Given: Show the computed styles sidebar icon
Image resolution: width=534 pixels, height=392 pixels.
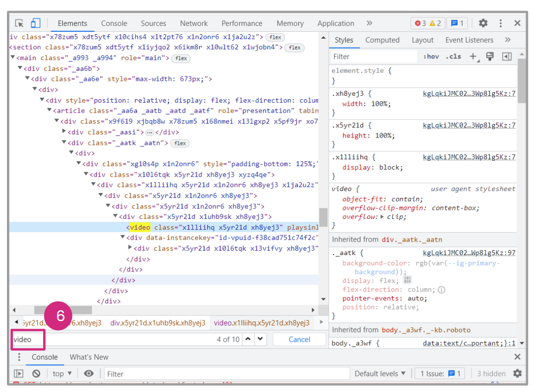Looking at the screenshot, I should (x=507, y=57).
